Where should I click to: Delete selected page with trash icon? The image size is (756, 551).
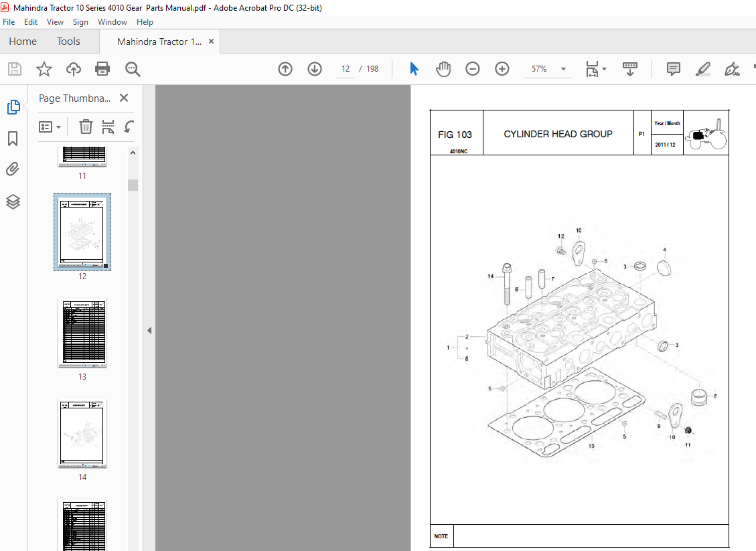(x=86, y=127)
